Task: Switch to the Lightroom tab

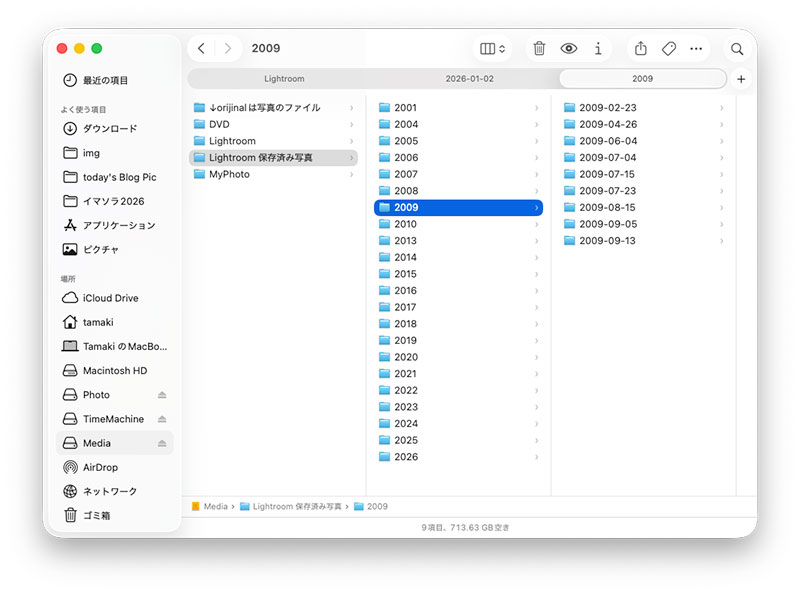Action: [x=284, y=79]
